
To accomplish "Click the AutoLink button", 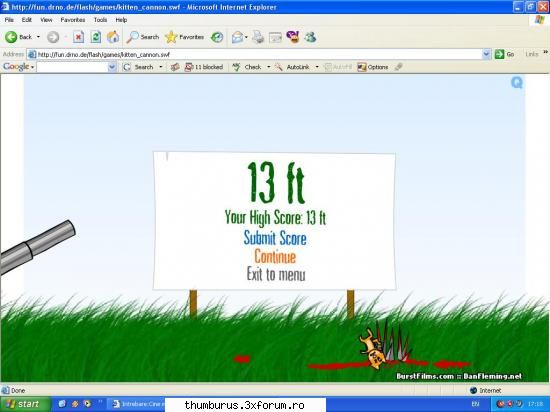I will click(x=292, y=67).
